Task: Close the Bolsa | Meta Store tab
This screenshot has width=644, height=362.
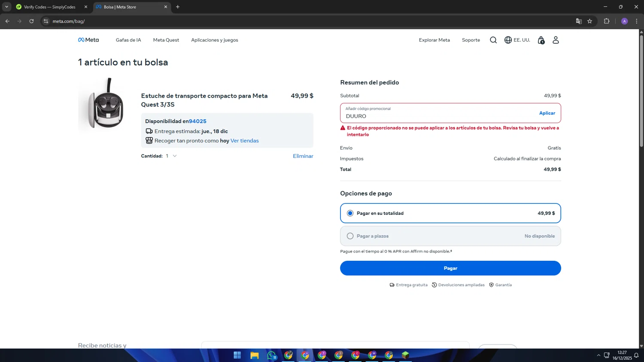Action: pyautogui.click(x=166, y=7)
